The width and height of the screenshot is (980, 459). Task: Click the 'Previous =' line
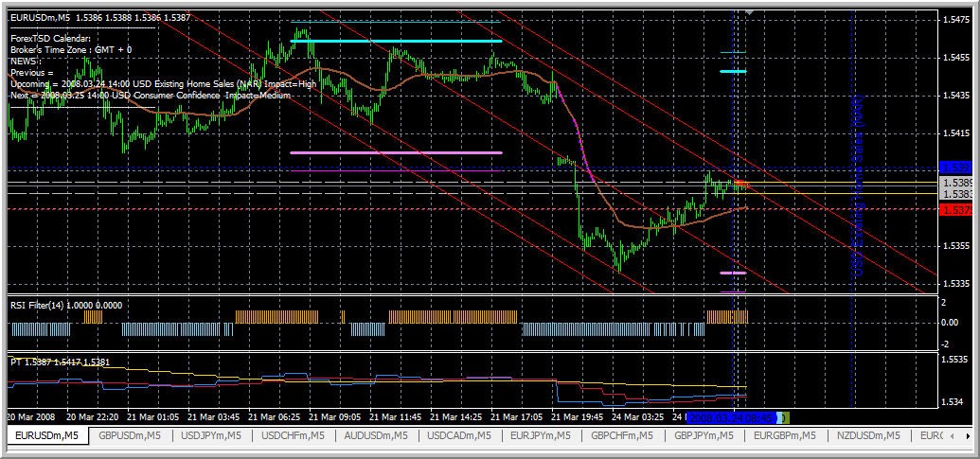32,73
